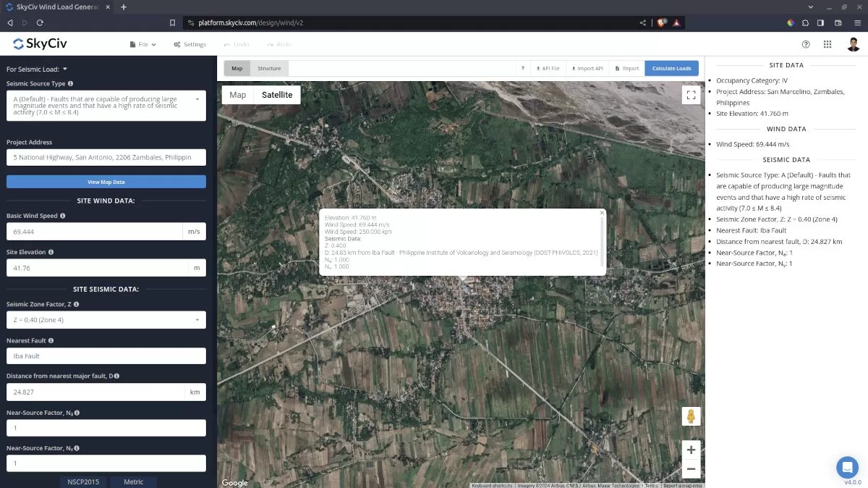Open the apps grid icon
Screen dimensions: 868x488
[x=827, y=44]
